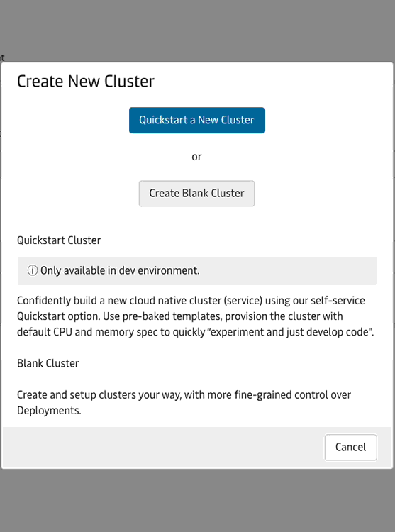Click the 'Create and setup clusters' description
Screen dimensions: 395x532
[x=184, y=402]
